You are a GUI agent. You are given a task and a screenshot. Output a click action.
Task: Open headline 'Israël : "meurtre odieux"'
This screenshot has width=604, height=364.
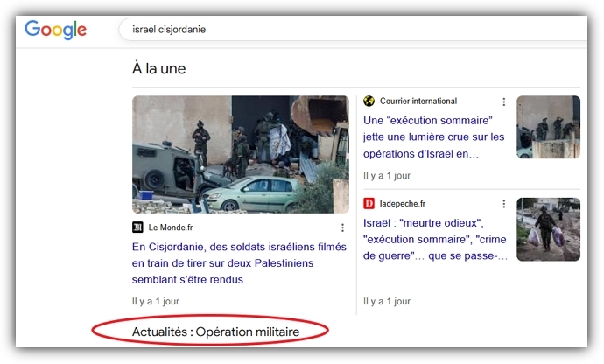pyautogui.click(x=435, y=238)
